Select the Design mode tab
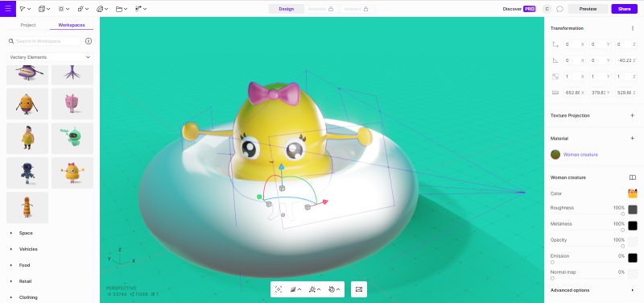644x303 pixels. coord(287,9)
